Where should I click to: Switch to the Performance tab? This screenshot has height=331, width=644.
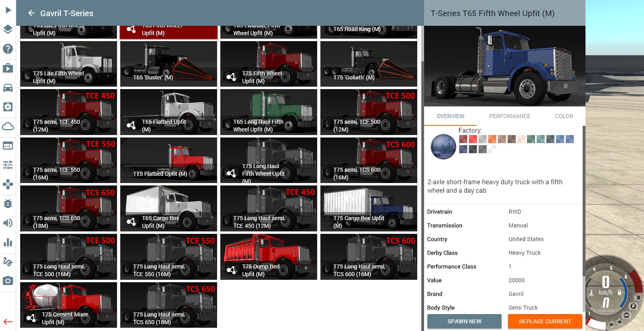pyautogui.click(x=510, y=116)
